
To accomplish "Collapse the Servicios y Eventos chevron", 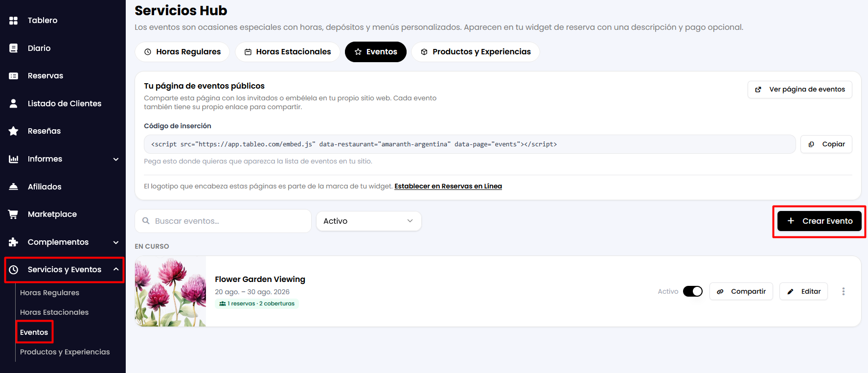I will tap(116, 269).
